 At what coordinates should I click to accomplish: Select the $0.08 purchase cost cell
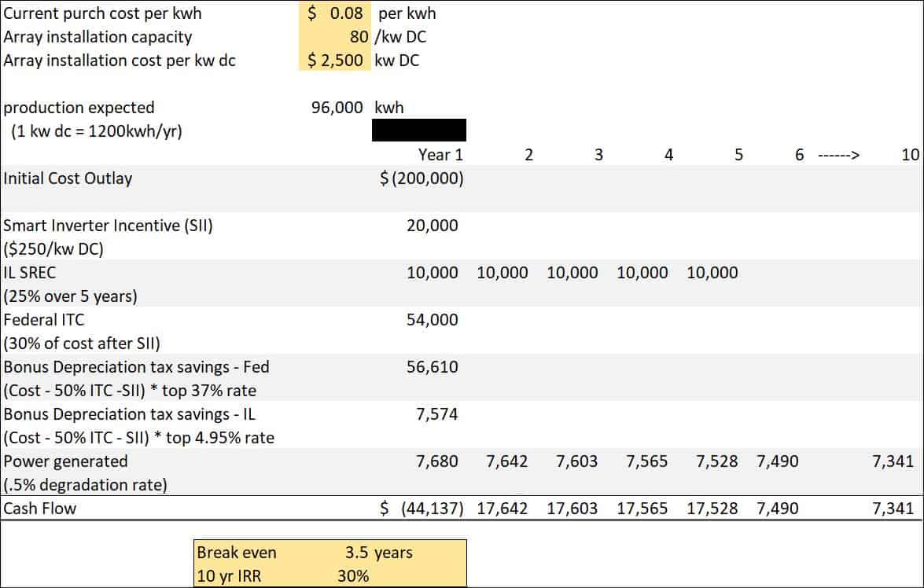[x=336, y=13]
